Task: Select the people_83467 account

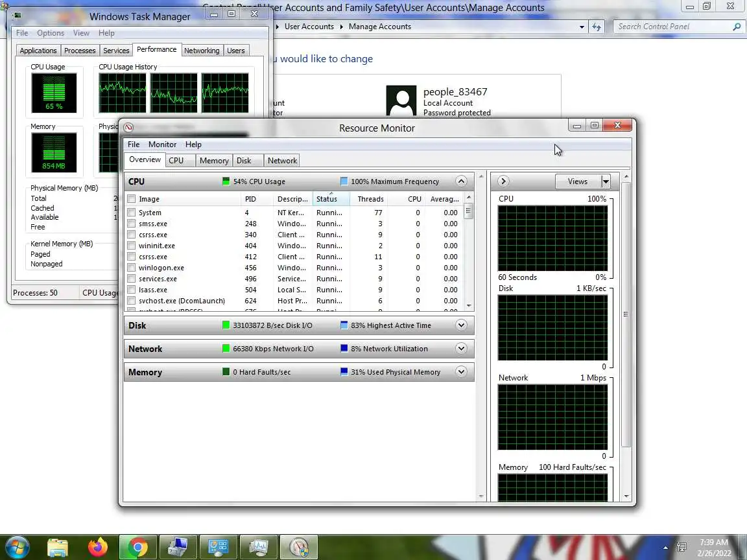Action: coord(438,101)
